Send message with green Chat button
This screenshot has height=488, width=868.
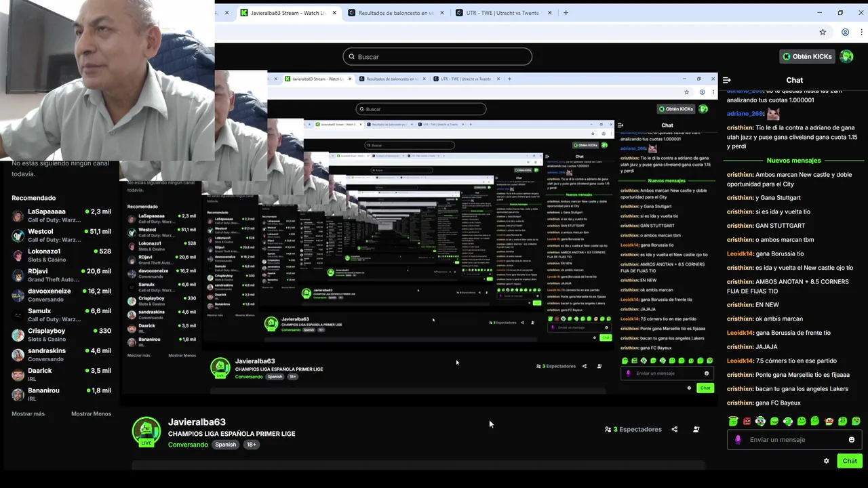[850, 461]
